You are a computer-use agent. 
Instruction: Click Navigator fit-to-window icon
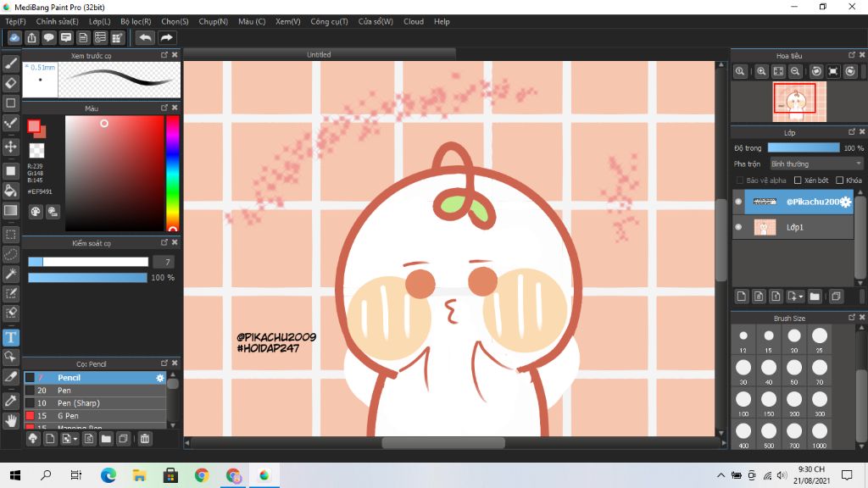(x=778, y=71)
